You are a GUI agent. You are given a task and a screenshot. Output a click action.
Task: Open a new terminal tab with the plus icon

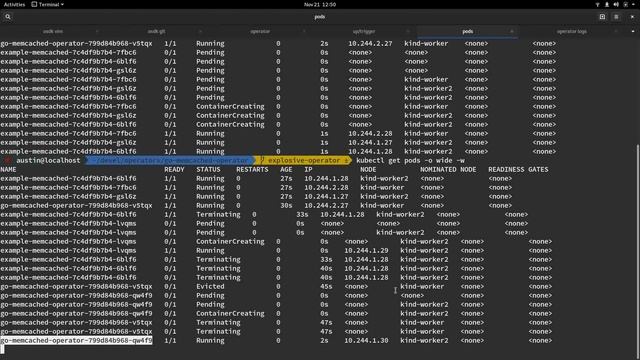602,17
